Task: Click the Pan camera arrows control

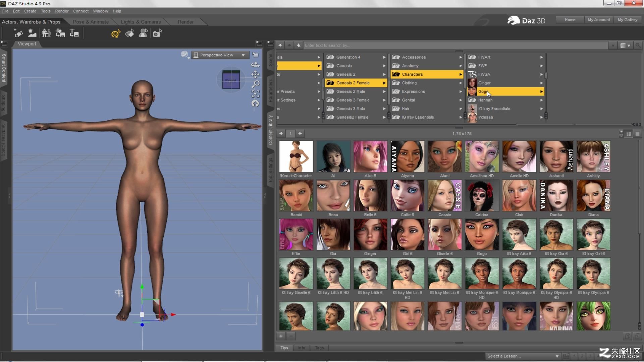Action: click(x=255, y=74)
